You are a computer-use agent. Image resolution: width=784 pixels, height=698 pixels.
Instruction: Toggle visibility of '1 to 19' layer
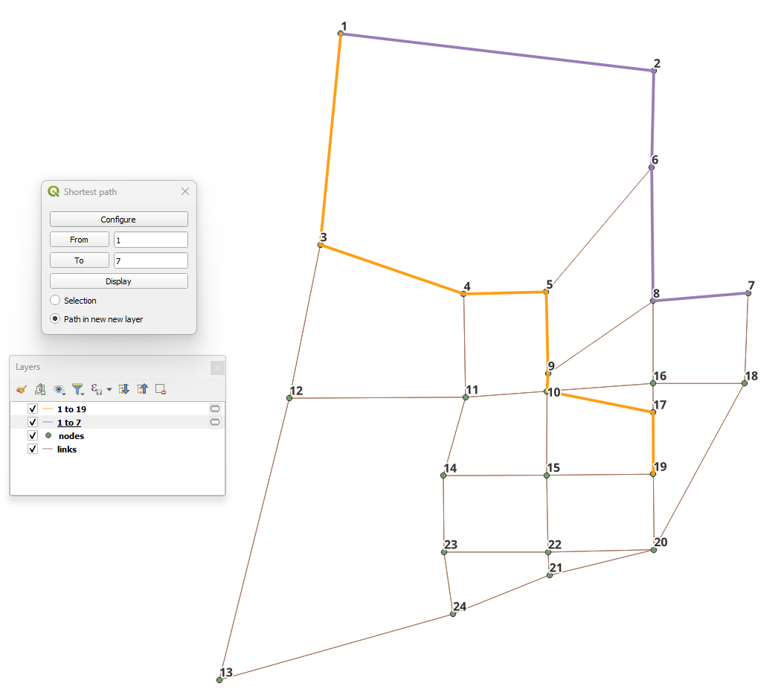tap(33, 409)
